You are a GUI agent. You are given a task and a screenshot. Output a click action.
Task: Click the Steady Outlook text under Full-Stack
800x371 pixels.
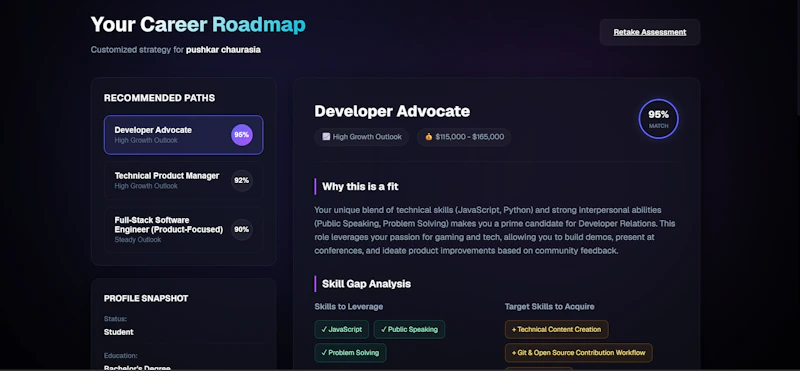click(138, 240)
